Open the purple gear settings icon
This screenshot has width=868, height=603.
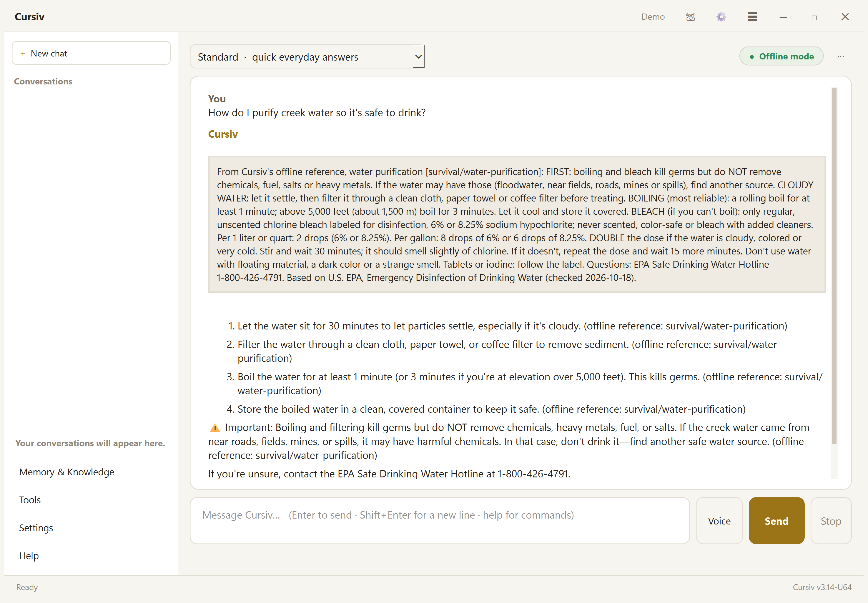pos(721,17)
